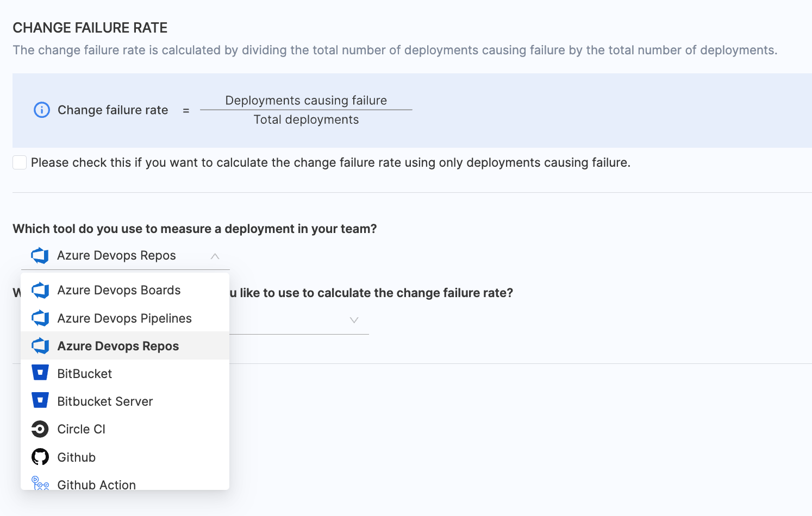Select the BitBucket option text

pos(85,374)
